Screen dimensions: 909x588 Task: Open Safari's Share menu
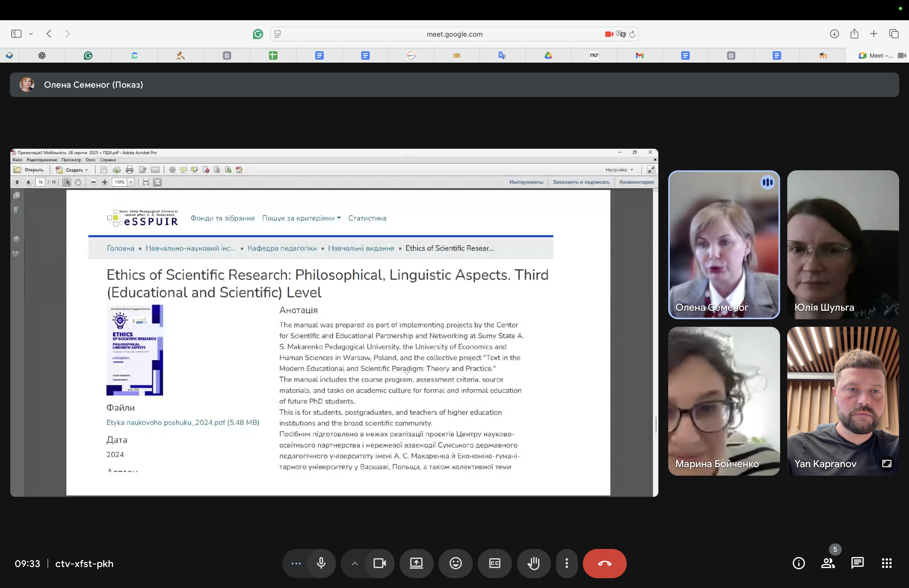pos(855,33)
